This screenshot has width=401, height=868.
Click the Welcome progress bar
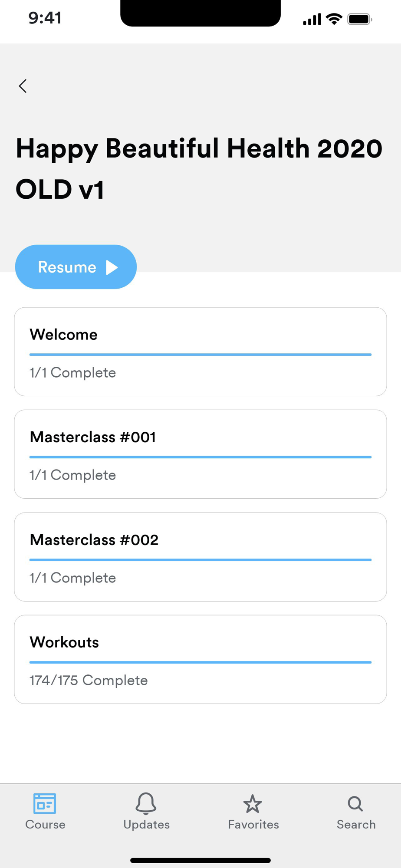(x=200, y=355)
